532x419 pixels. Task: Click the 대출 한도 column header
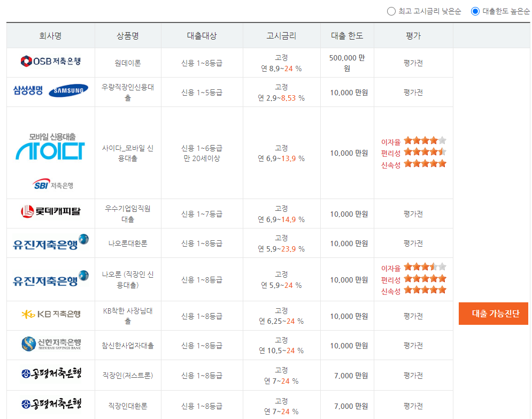pos(347,36)
